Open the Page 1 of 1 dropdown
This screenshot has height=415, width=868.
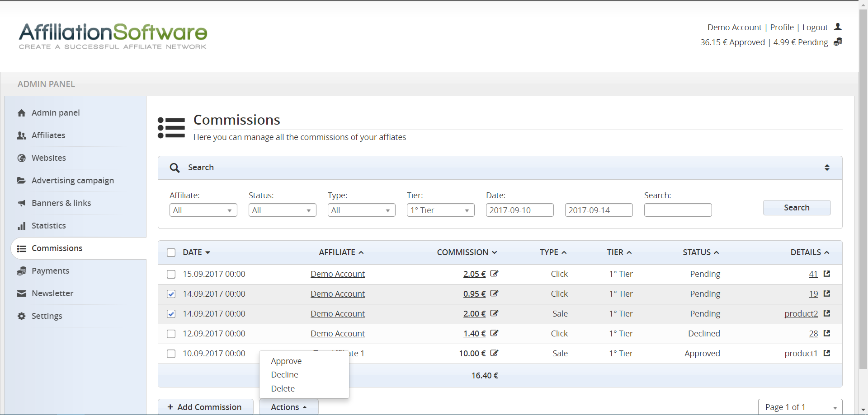click(x=800, y=407)
